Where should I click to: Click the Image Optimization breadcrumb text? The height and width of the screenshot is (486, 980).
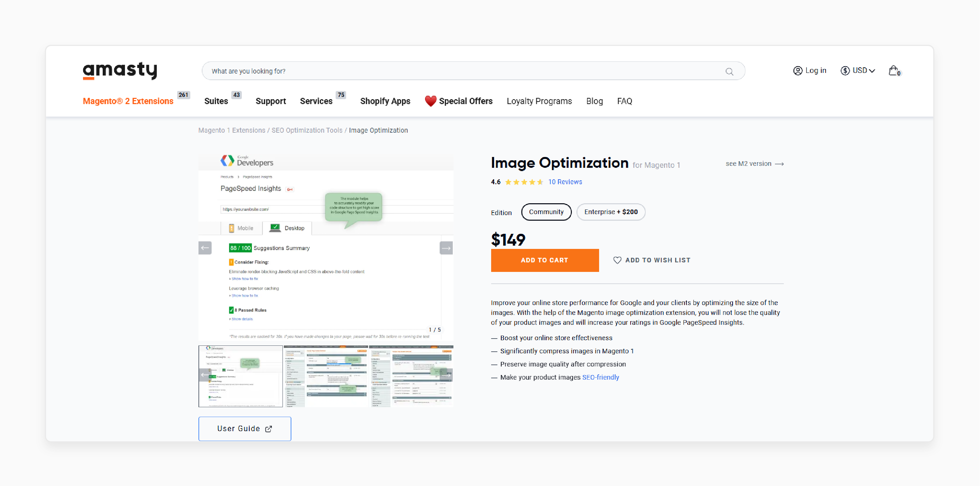[x=378, y=130]
